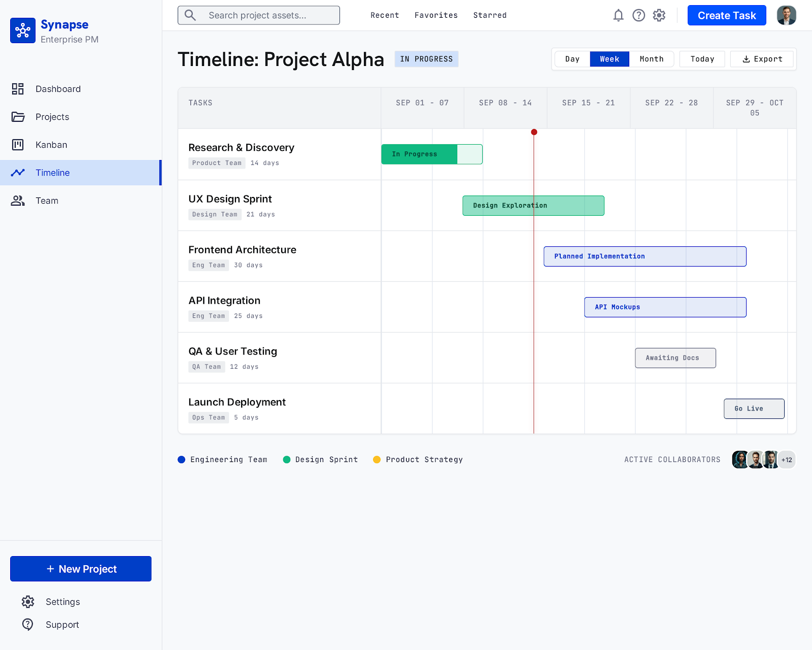Click the Design Sprint green legend dot
Screen dimensions: 812x650
pyautogui.click(x=287, y=460)
